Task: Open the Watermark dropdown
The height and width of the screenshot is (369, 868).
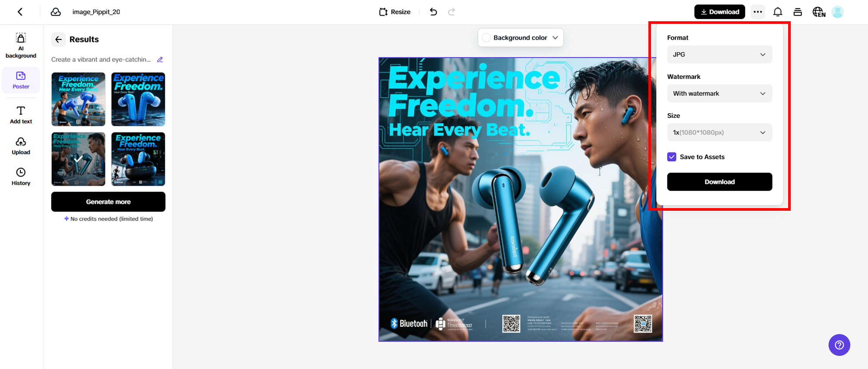Action: point(720,94)
